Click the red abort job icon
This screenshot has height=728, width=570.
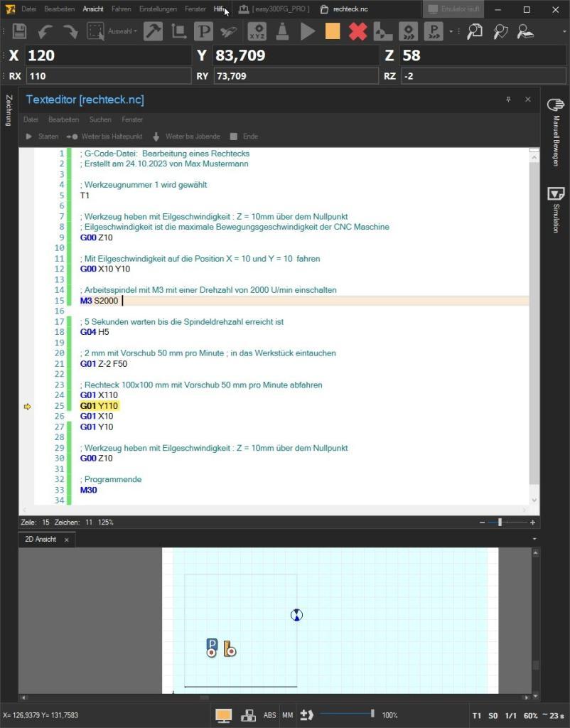[x=357, y=32]
